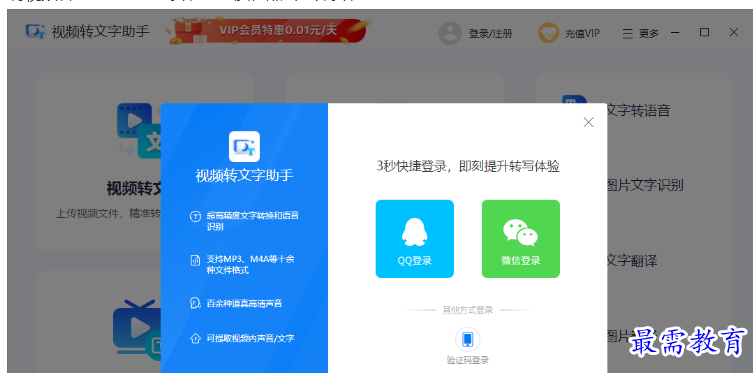This screenshot has width=753, height=373.
Task: Select 文字翻译 in the main window
Action: (632, 261)
